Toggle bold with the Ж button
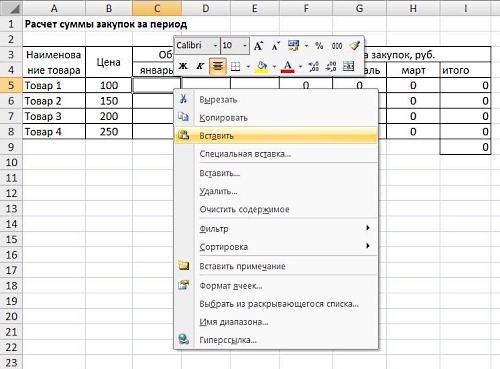This screenshot has width=500, height=369. pos(183,66)
